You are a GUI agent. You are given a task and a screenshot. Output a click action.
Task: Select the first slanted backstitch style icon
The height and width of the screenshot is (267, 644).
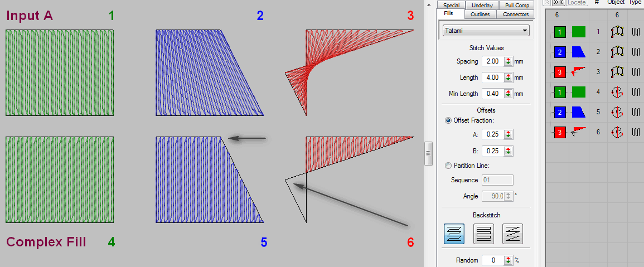[x=454, y=234]
